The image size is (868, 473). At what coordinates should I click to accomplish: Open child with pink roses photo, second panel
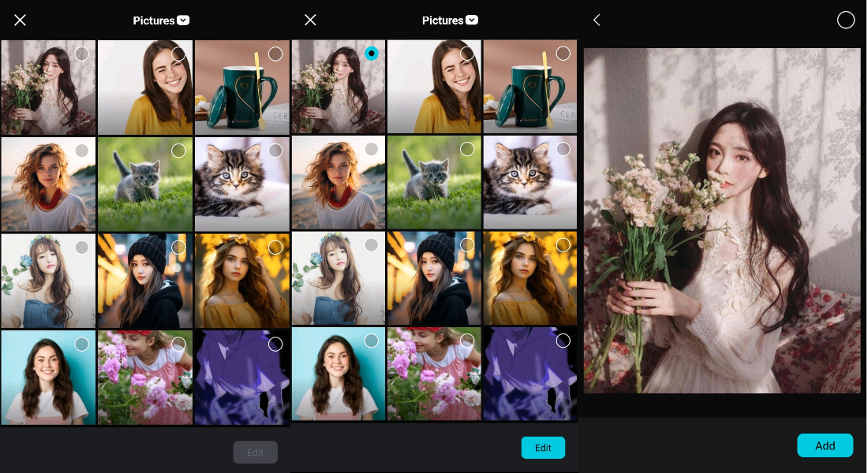coord(434,374)
